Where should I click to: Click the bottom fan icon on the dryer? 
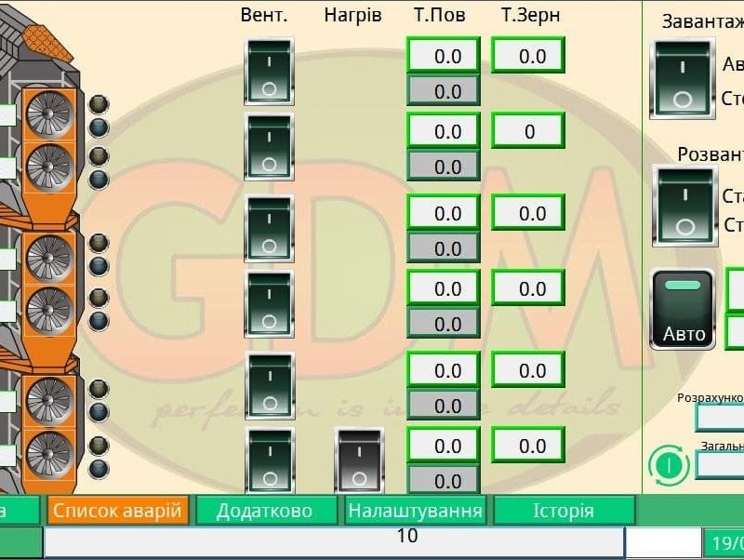click(x=49, y=455)
